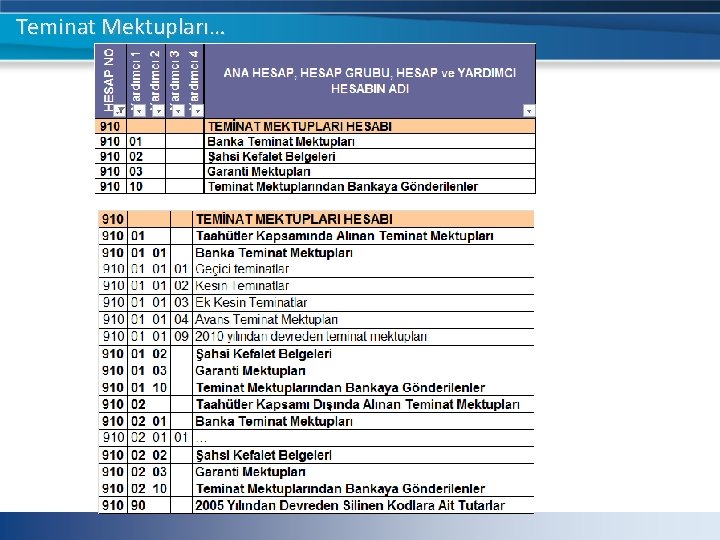Click '2010 yılından devreden teminat mektupları'
Screen dimensions: 720x540
[x=311, y=337]
